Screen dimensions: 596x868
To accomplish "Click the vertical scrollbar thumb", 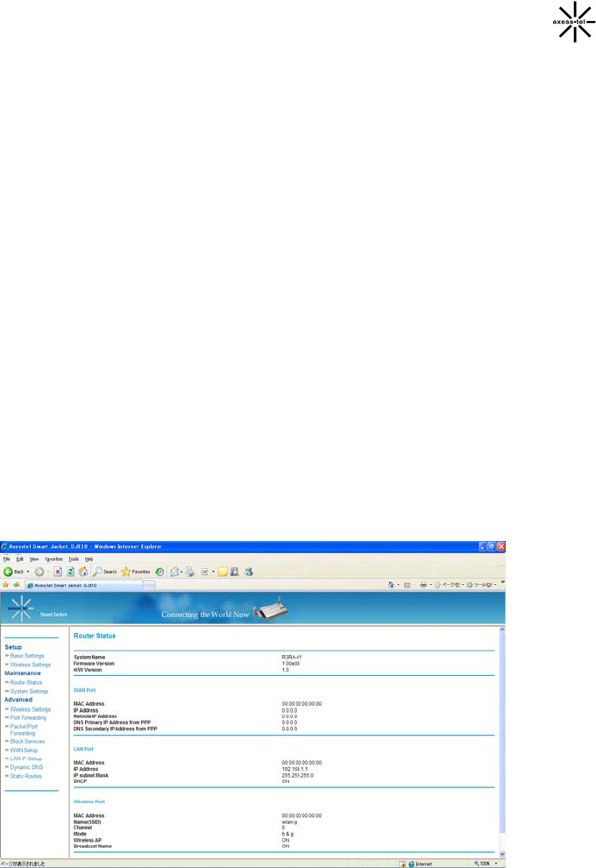I will click(502, 733).
